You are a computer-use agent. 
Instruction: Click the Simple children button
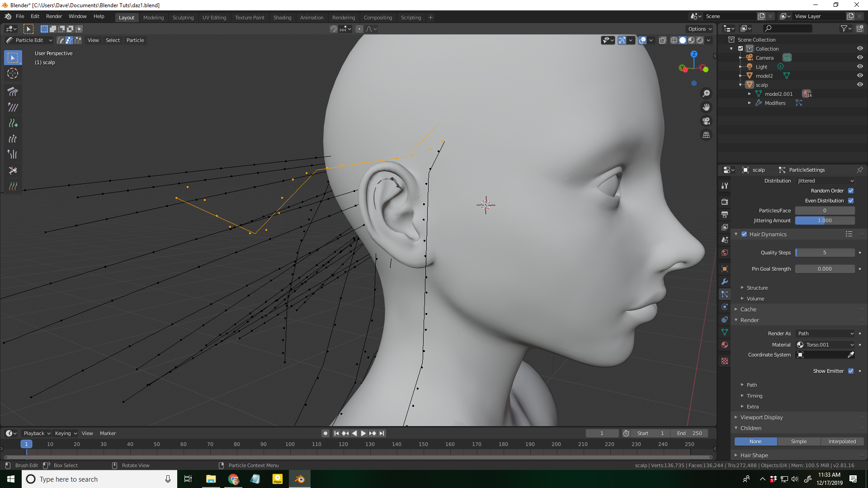click(798, 441)
